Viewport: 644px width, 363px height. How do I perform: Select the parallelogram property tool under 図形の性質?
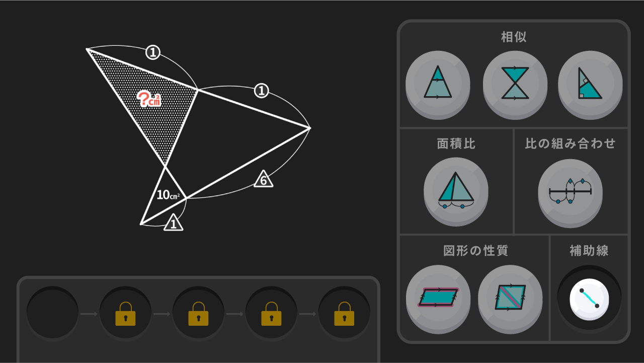(438, 298)
